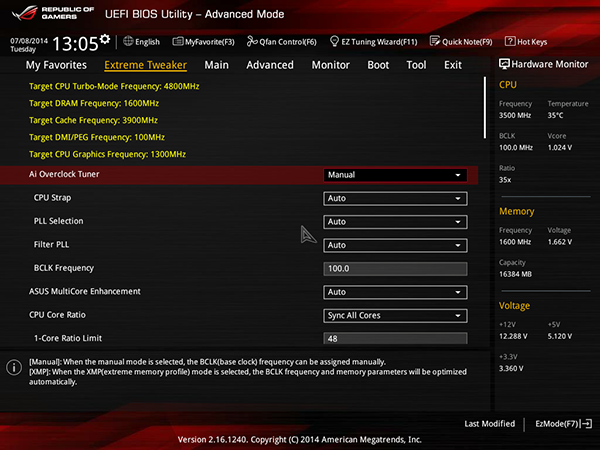Click the English language label

[x=147, y=42]
